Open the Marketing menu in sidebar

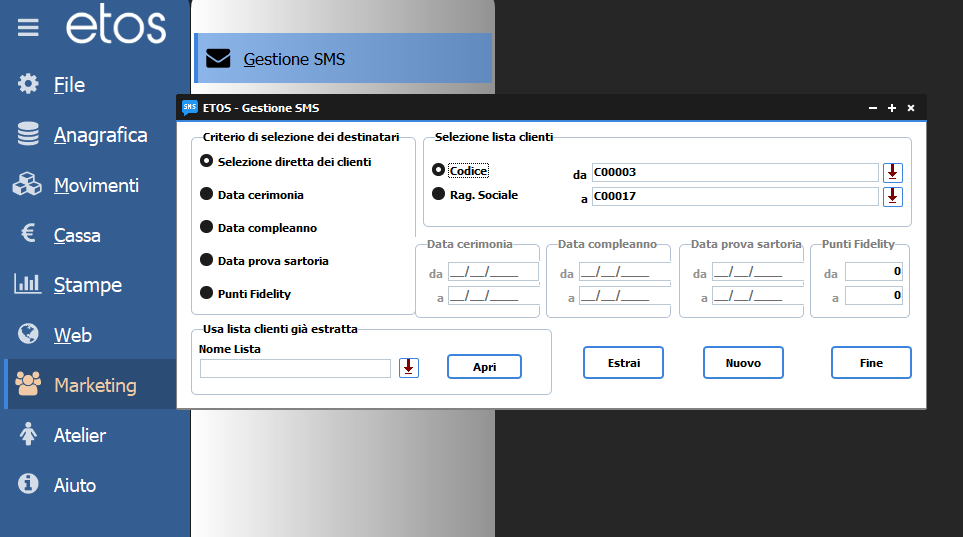[x=91, y=385]
